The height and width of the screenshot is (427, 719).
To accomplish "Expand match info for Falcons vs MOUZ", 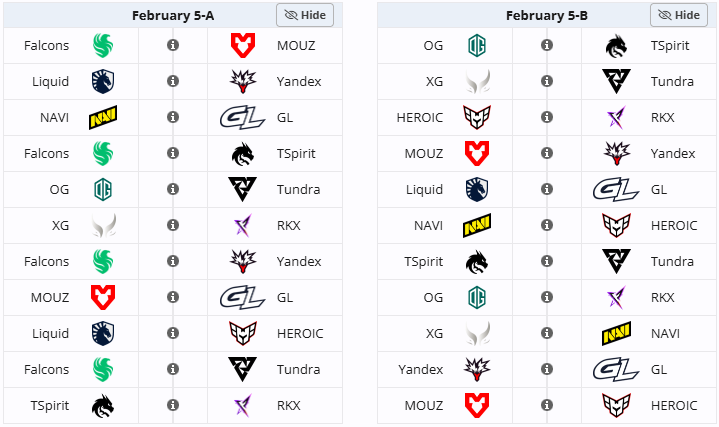I will click(x=173, y=45).
